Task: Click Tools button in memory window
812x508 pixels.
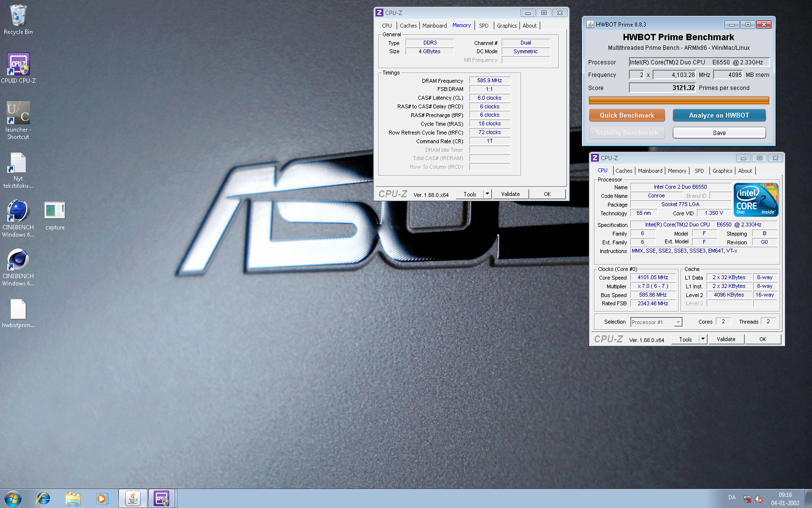Action: [470, 194]
